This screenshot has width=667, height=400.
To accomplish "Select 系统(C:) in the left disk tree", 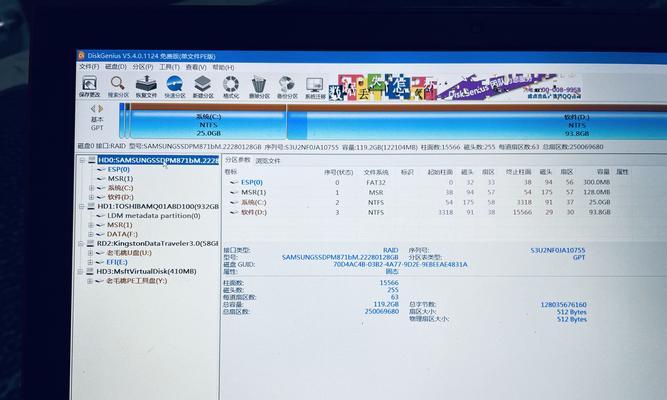I will pos(120,188).
